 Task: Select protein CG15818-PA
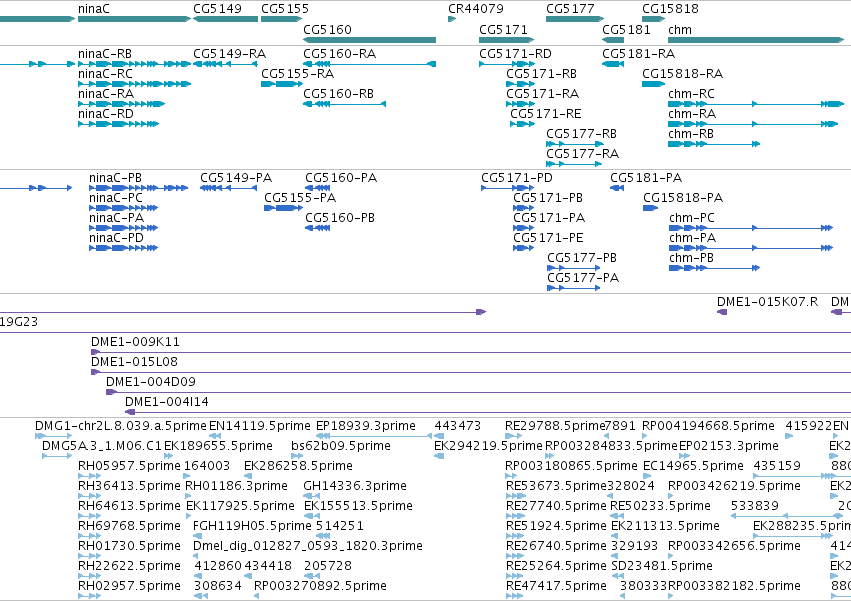pyautogui.click(x=650, y=208)
